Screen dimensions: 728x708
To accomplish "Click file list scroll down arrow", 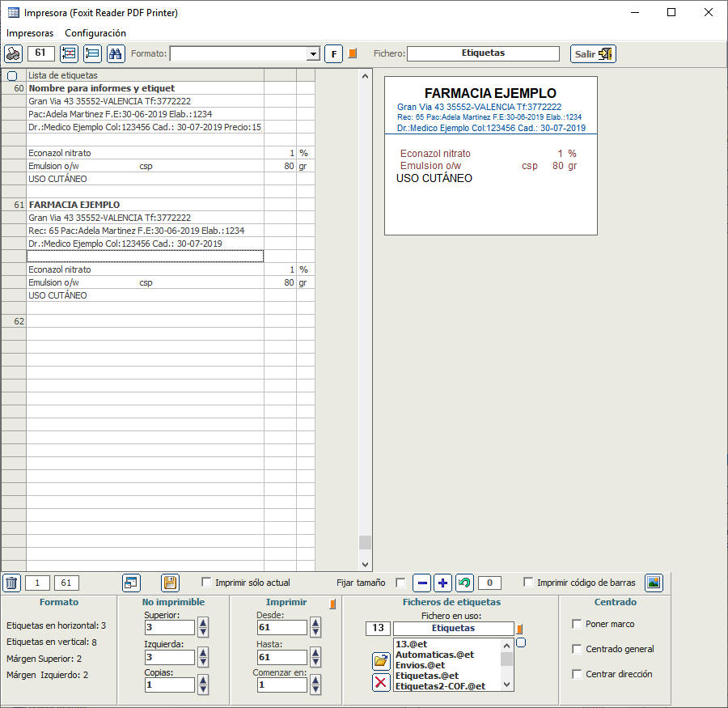I will (x=506, y=685).
